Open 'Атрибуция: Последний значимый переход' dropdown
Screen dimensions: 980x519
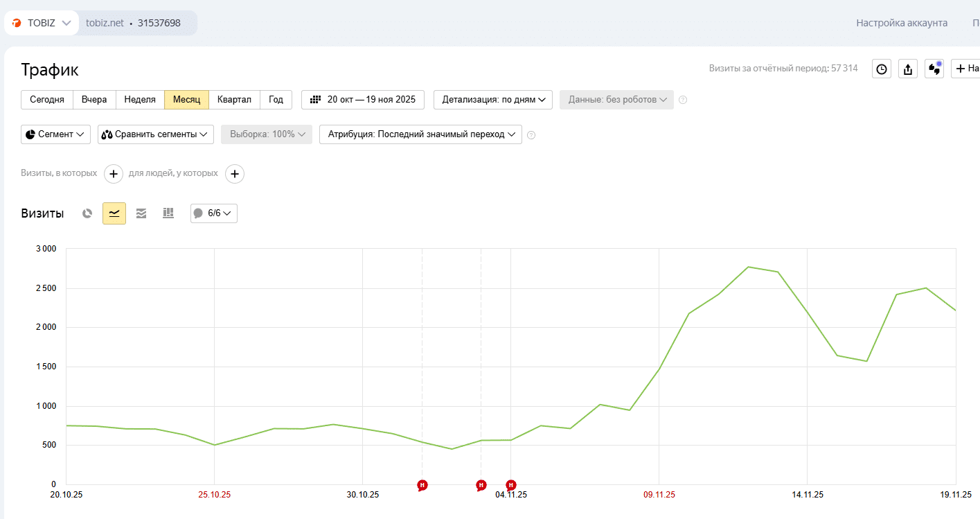(x=420, y=134)
